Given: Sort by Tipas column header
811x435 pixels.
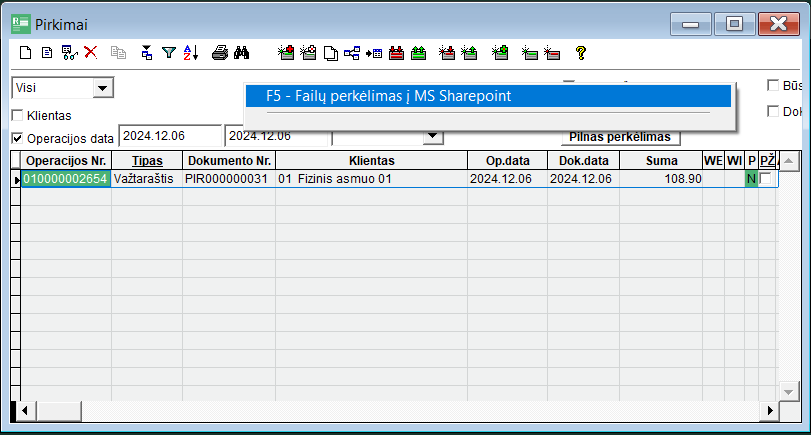Looking at the screenshot, I should (x=147, y=161).
